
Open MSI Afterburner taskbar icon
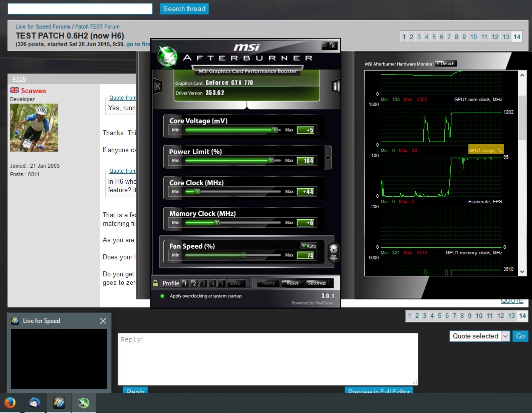point(84,403)
